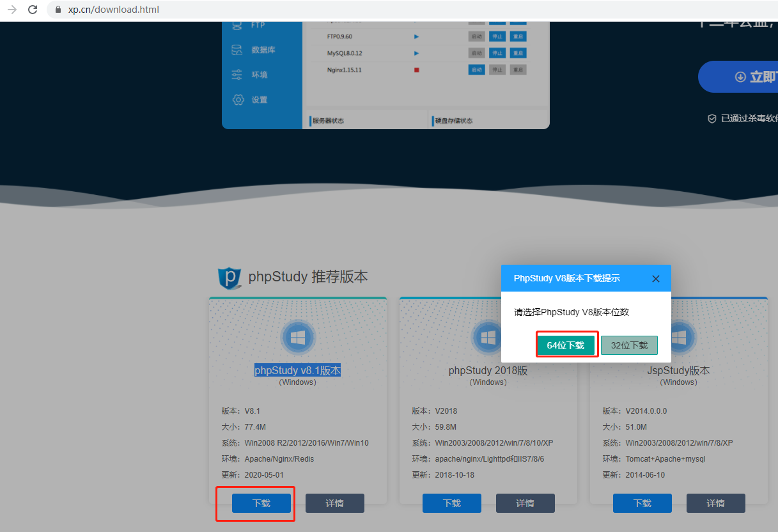Click the 版本: V2018 line
This screenshot has width=778, height=532.
435,411
